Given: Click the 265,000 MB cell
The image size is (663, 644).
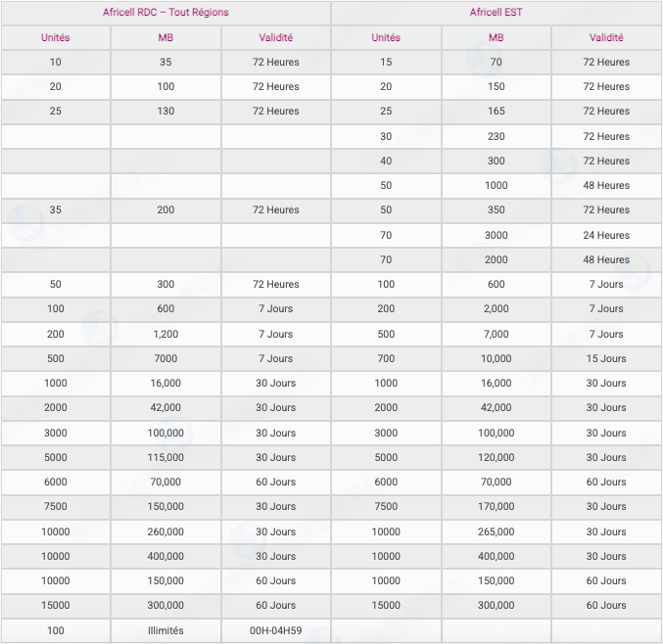Looking at the screenshot, I should click(x=497, y=531).
